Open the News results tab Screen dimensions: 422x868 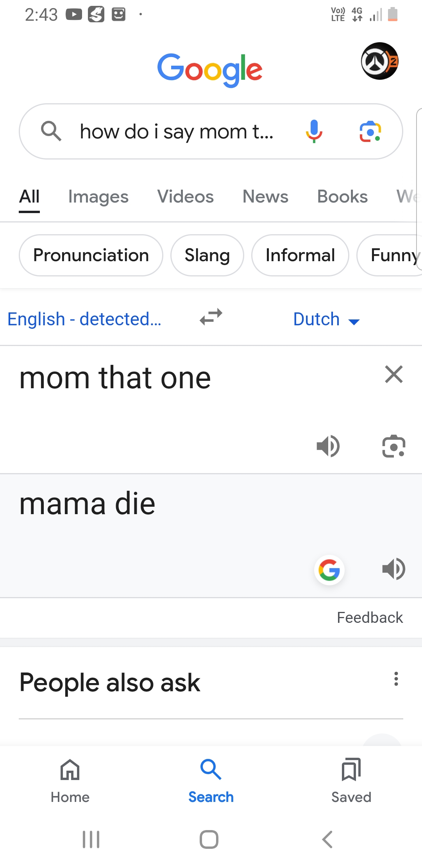[265, 197]
